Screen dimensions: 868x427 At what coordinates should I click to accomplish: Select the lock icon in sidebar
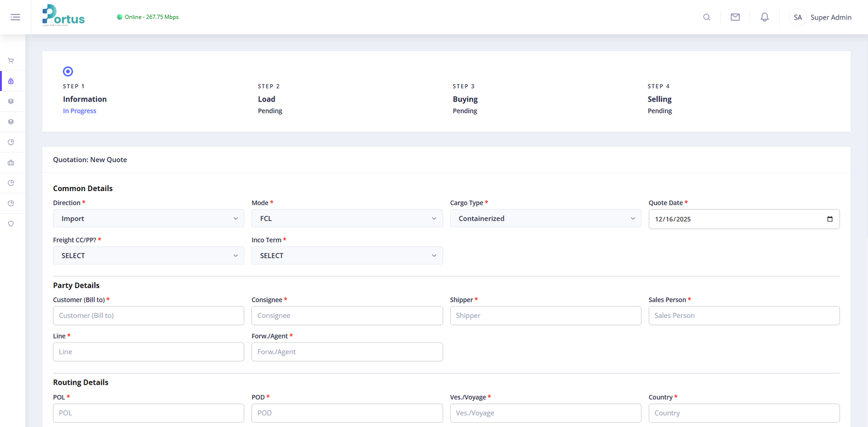pos(11,81)
